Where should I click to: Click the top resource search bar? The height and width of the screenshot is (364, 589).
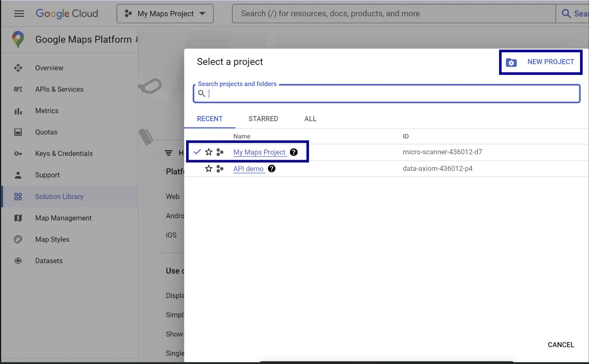coord(394,14)
